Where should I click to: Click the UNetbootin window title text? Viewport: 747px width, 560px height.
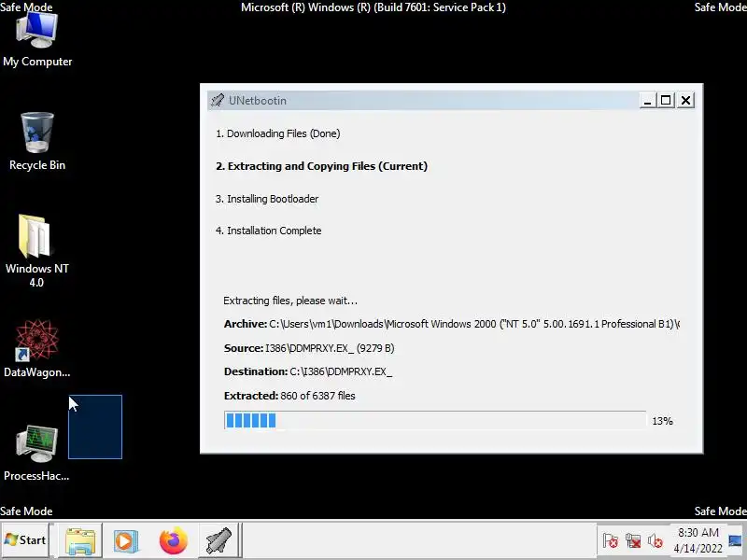point(258,101)
